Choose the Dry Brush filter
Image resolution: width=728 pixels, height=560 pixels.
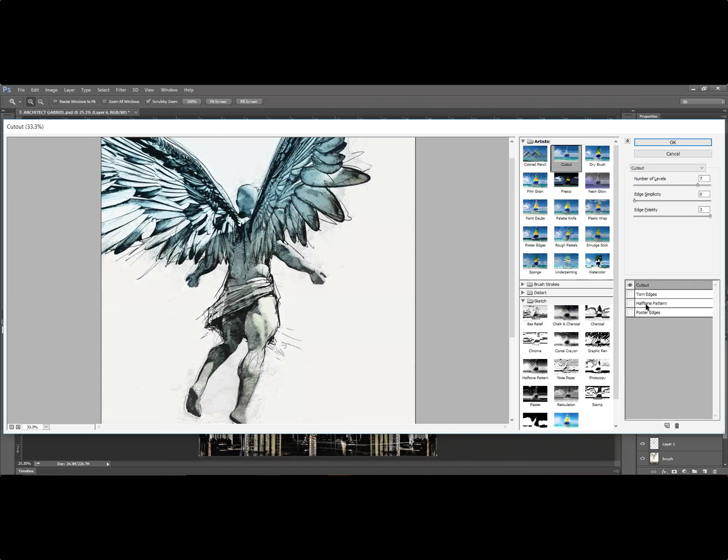click(x=597, y=156)
